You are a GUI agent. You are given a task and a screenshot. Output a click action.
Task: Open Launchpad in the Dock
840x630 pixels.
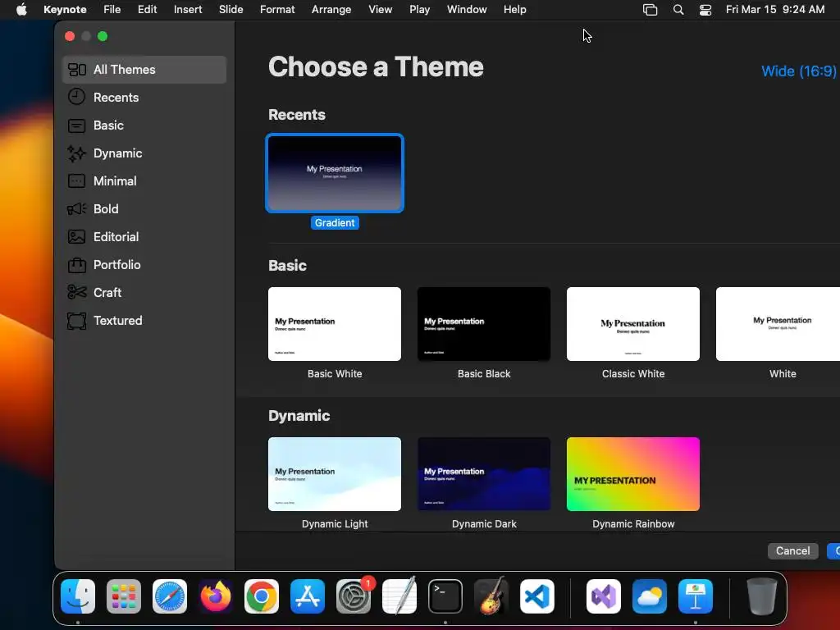click(124, 596)
